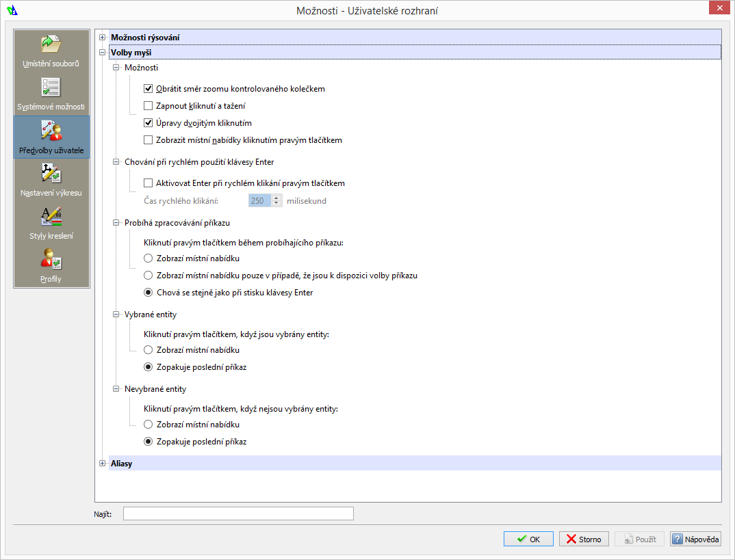735x560 pixels.
Task: Select Zobrazí místní nabídku under Vybrané entity
Action: [148, 350]
